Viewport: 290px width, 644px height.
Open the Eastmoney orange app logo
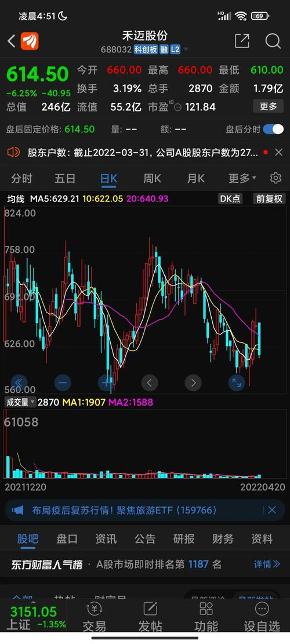point(30,41)
